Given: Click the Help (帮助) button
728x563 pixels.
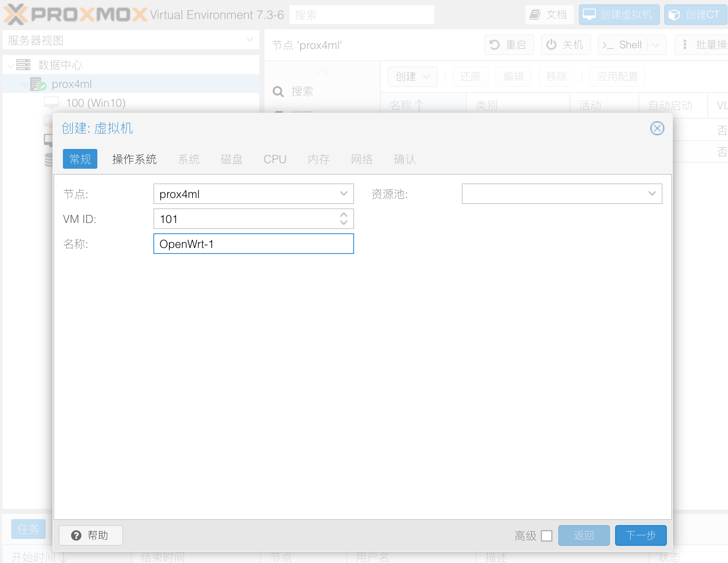Looking at the screenshot, I should 91,535.
